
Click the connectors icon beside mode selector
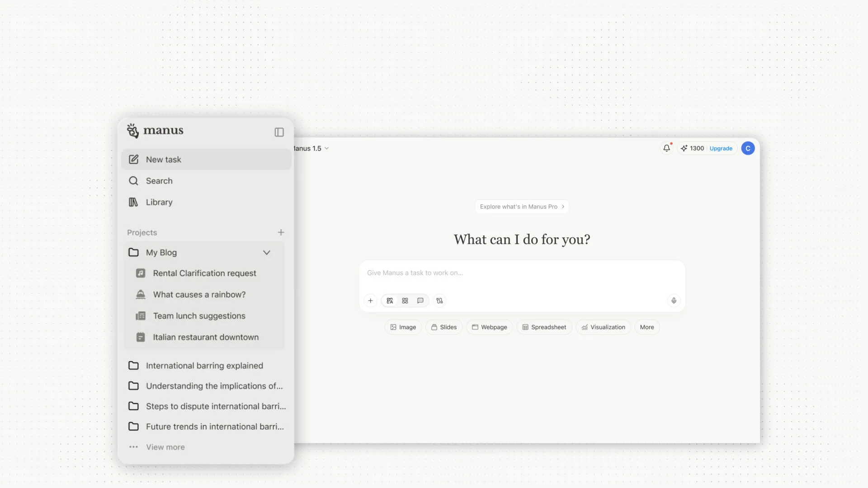pos(439,300)
